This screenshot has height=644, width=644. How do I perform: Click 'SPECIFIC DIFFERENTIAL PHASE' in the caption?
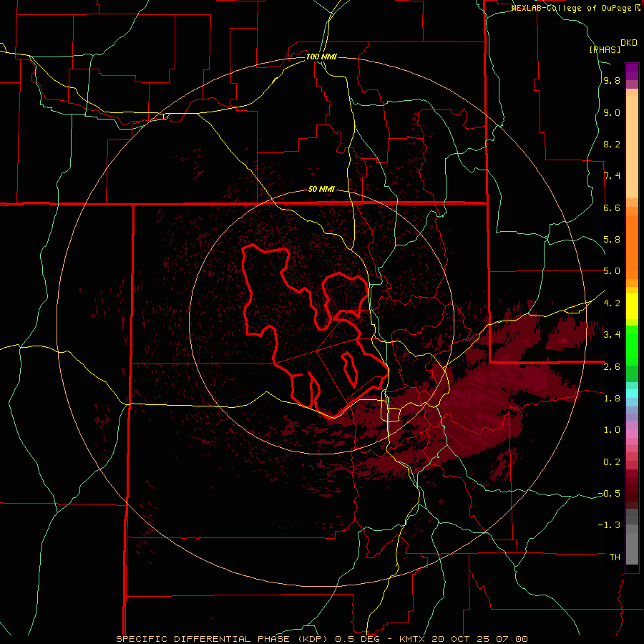(203, 639)
